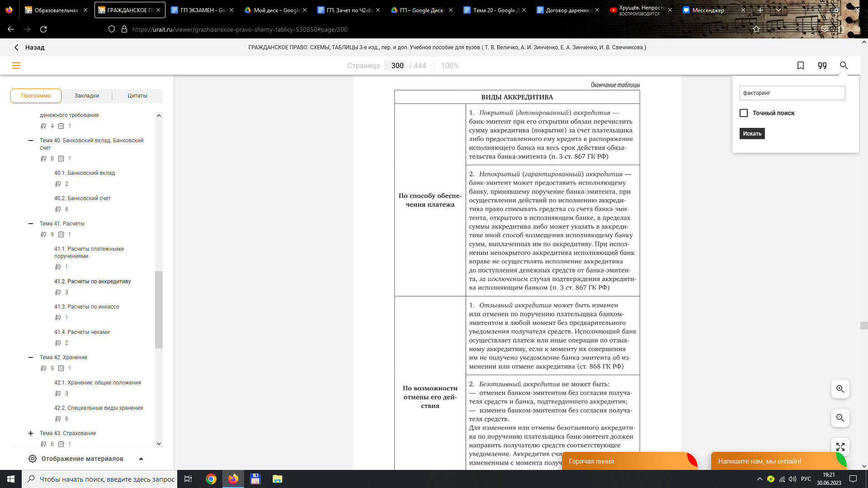868x488 pixels.
Task: Open 41.1. Расчеты платежными поручениями
Action: click(89, 253)
